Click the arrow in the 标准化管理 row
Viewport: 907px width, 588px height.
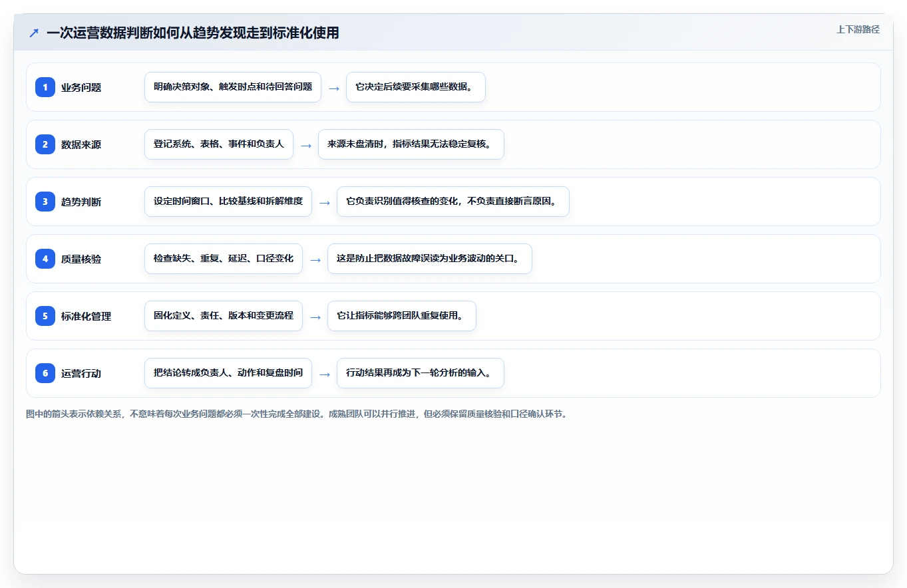(315, 317)
